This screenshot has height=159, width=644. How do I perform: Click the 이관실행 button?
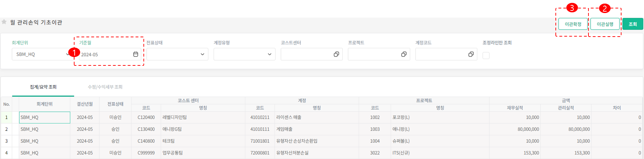click(x=605, y=24)
